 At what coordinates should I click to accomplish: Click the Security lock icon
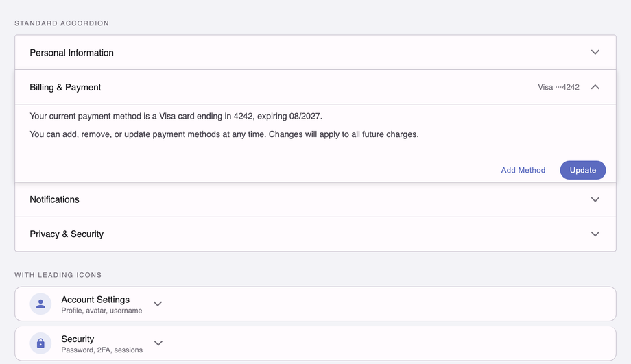[x=40, y=343]
